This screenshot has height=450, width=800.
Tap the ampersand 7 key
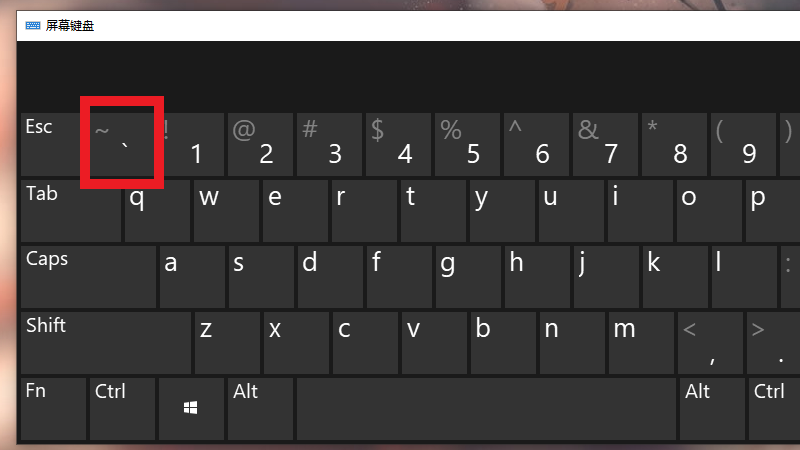pos(605,144)
